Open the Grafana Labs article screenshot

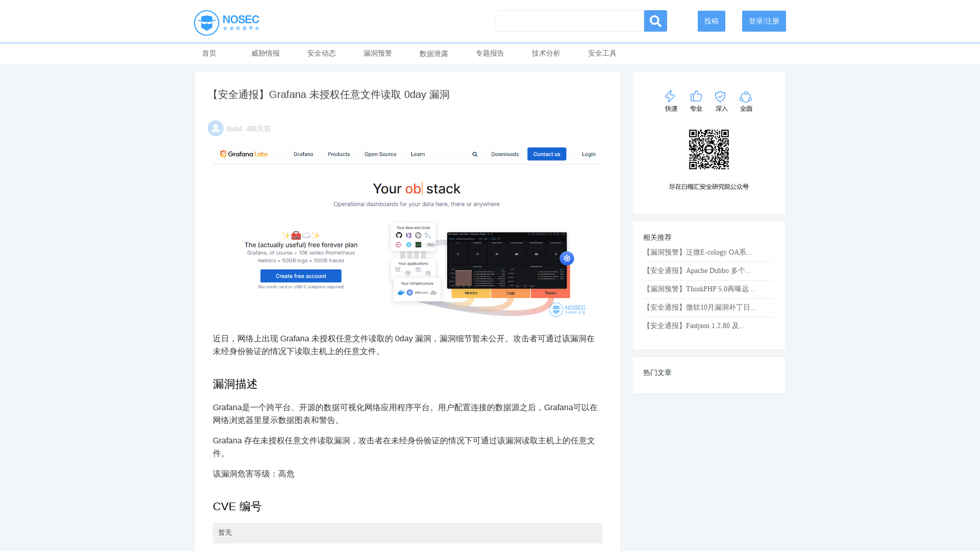(x=407, y=232)
